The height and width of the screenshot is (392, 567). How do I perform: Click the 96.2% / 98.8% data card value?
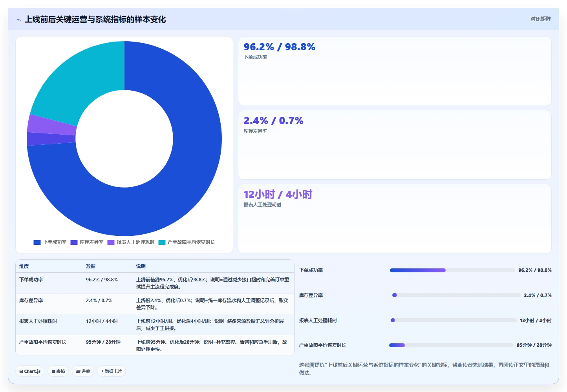[x=279, y=47]
